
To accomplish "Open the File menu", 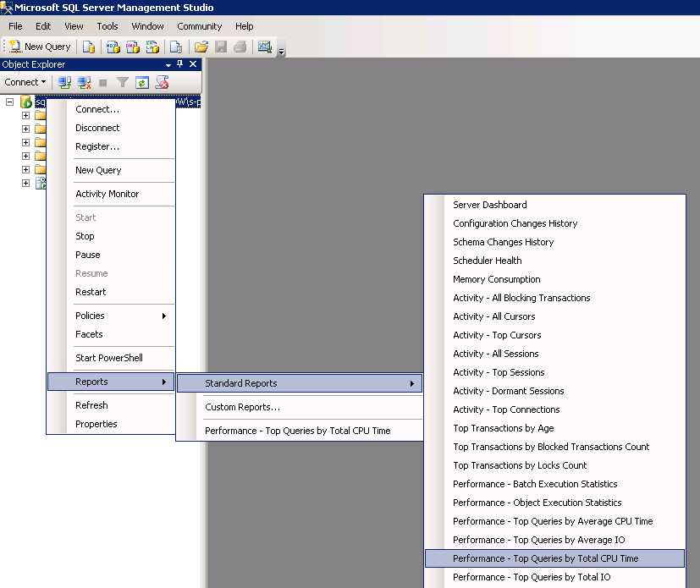I will 15,26.
